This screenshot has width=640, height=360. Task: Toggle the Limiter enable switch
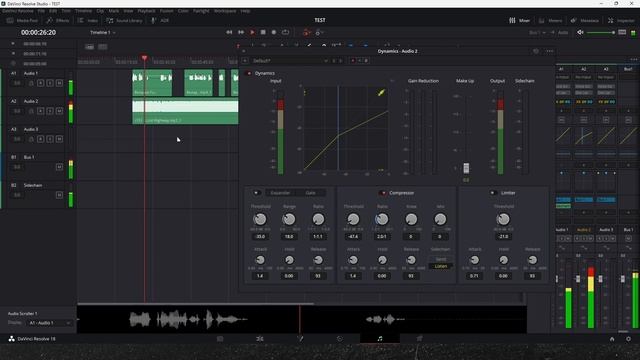(493, 193)
